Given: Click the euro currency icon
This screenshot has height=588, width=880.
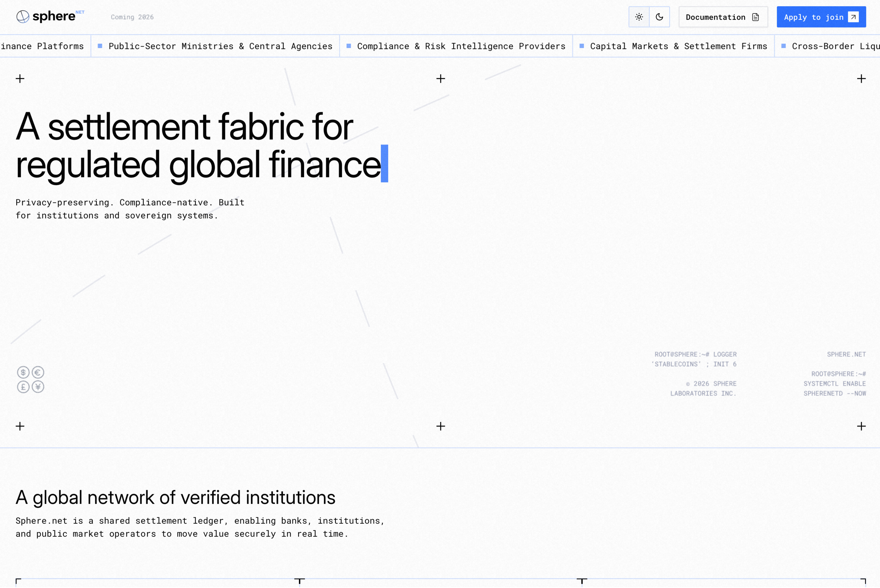Looking at the screenshot, I should point(38,372).
